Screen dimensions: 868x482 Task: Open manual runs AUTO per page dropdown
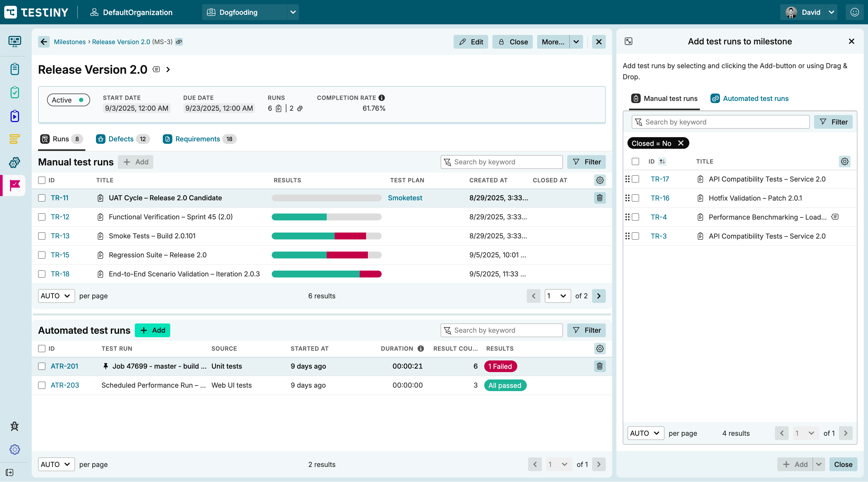pos(56,296)
